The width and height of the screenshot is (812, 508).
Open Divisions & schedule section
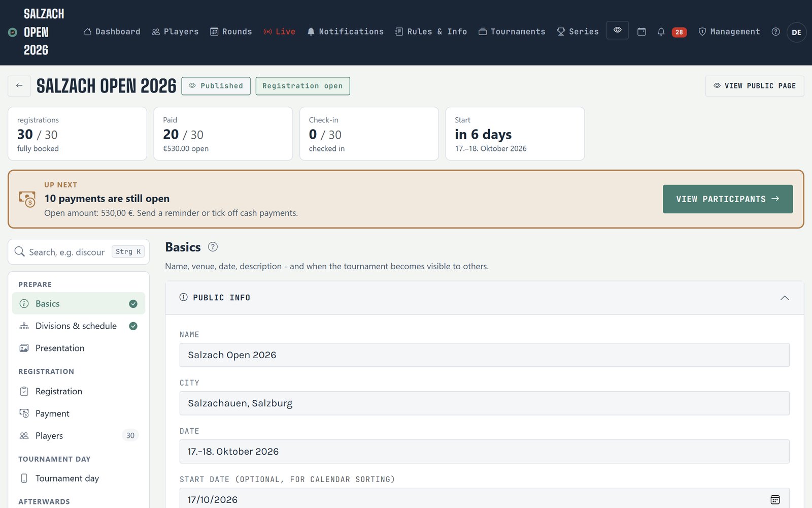(79, 326)
